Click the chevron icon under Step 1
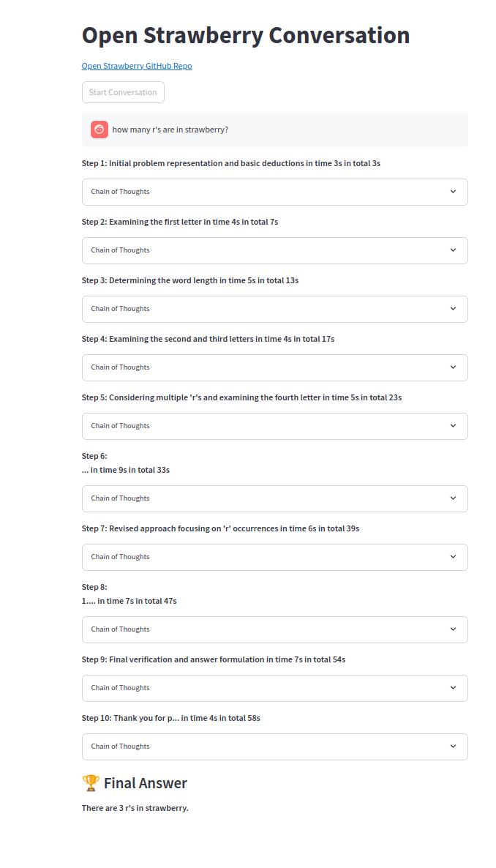 click(453, 192)
